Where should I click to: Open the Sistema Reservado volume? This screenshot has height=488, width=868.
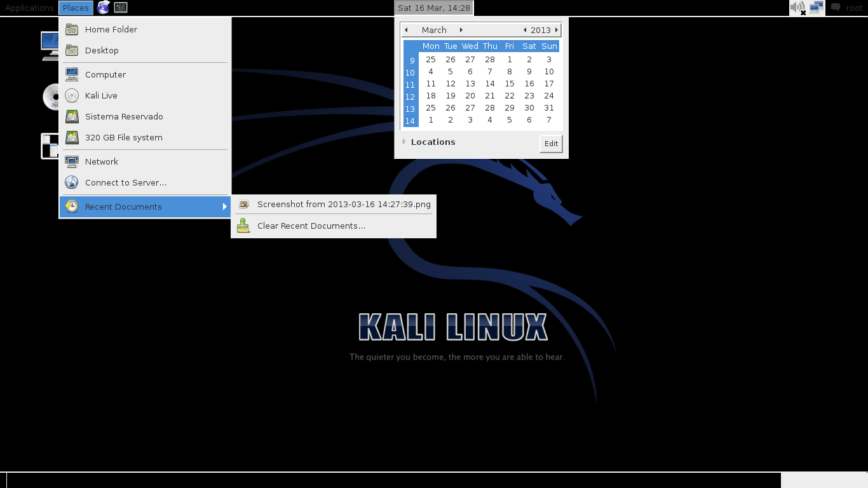click(145, 116)
